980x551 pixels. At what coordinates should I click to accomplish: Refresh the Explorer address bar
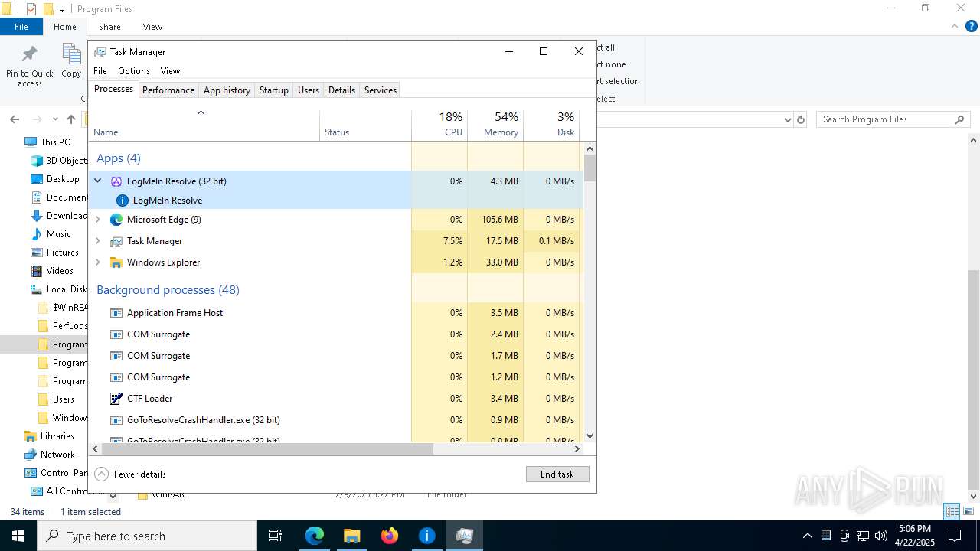click(x=801, y=119)
